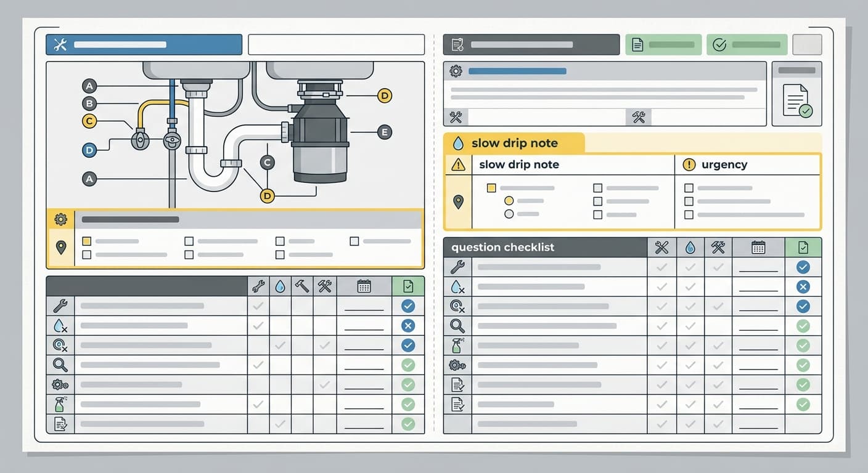Click the green document button in top bar

pos(663,45)
